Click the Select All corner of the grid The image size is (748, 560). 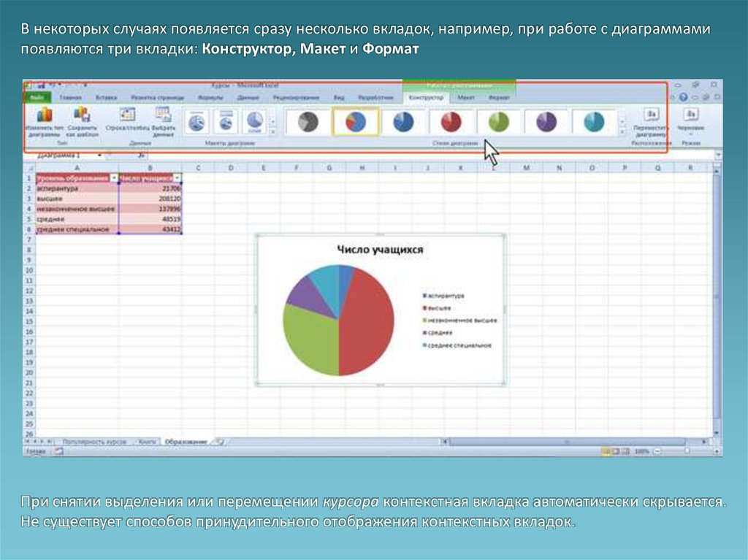(x=29, y=168)
